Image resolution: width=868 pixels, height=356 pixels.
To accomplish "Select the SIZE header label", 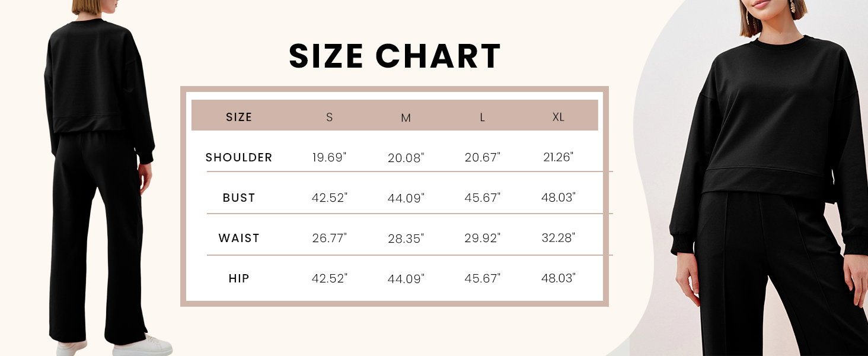I will pos(239,117).
